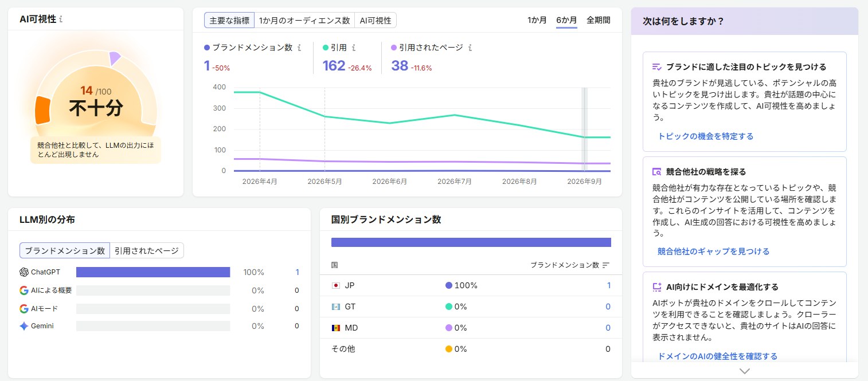
Task: Click icon beside 競合他社の戦略を探る heading
Action: (657, 172)
